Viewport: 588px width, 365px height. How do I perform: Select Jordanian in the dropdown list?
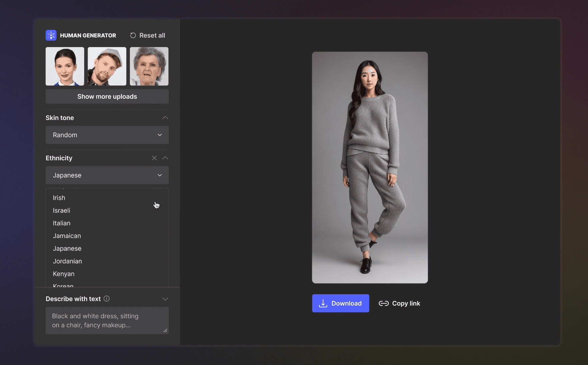pyautogui.click(x=67, y=261)
